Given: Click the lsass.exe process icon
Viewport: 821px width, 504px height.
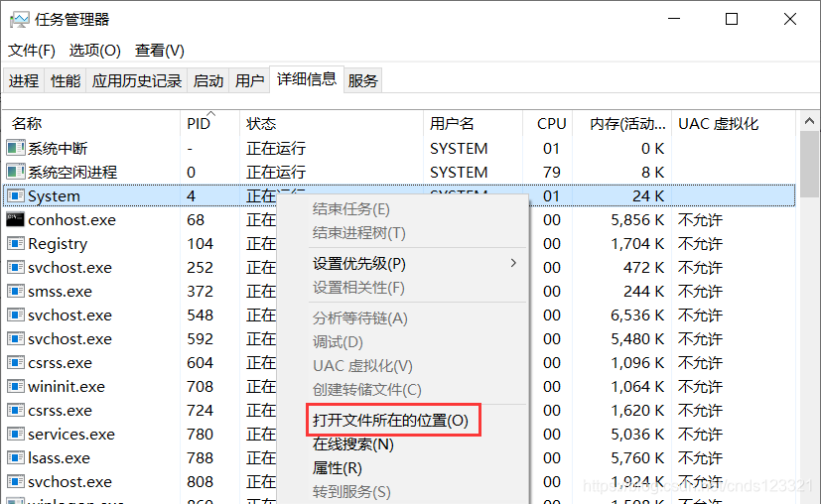Looking at the screenshot, I should click(16, 458).
